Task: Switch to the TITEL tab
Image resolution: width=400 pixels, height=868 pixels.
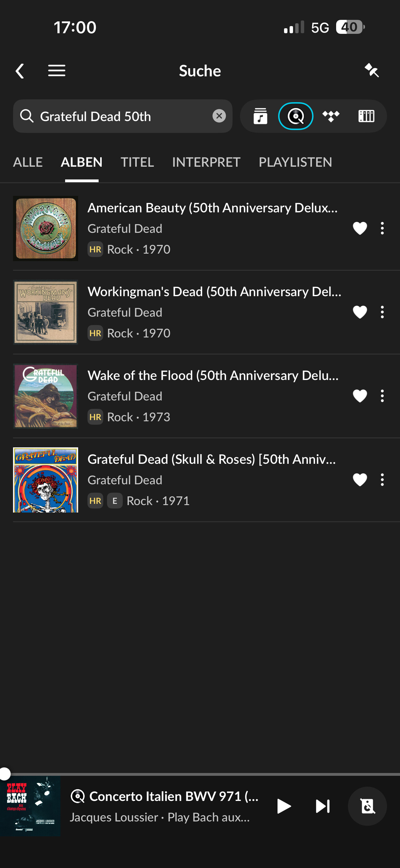Action: (137, 162)
